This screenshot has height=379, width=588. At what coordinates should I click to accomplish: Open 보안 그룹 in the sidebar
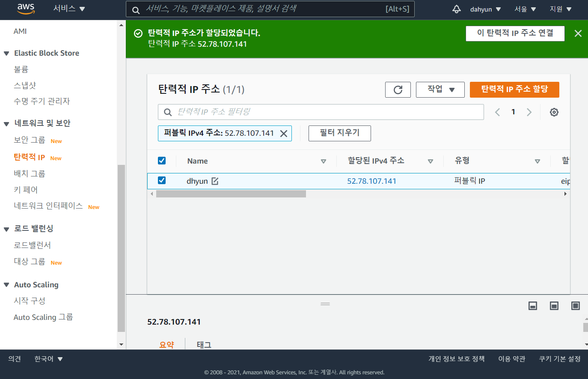point(30,140)
